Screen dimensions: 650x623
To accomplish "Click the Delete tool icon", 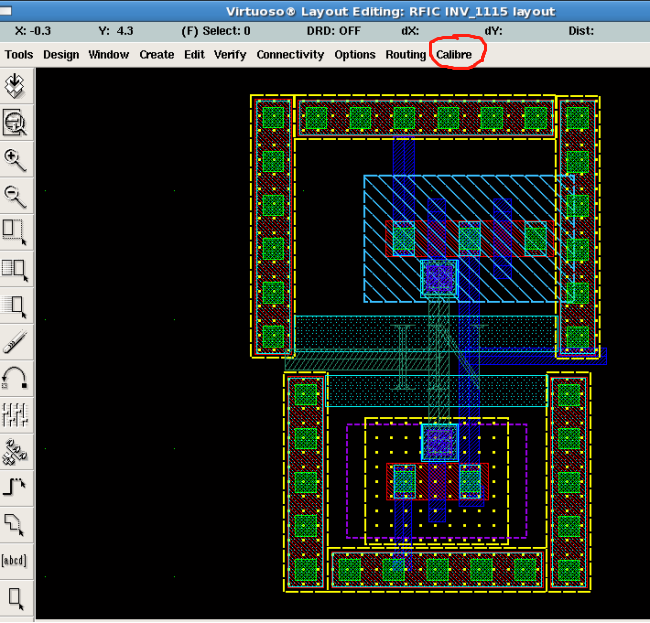I will point(15,342).
